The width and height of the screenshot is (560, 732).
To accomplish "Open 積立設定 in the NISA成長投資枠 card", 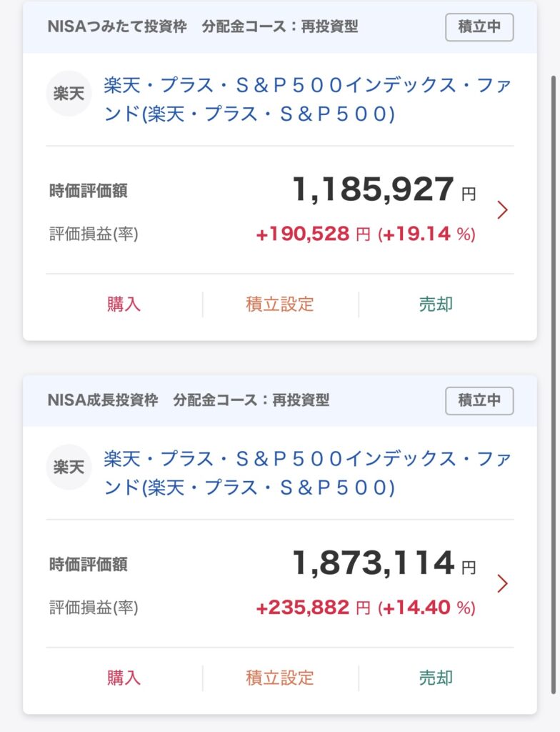I will (x=280, y=678).
